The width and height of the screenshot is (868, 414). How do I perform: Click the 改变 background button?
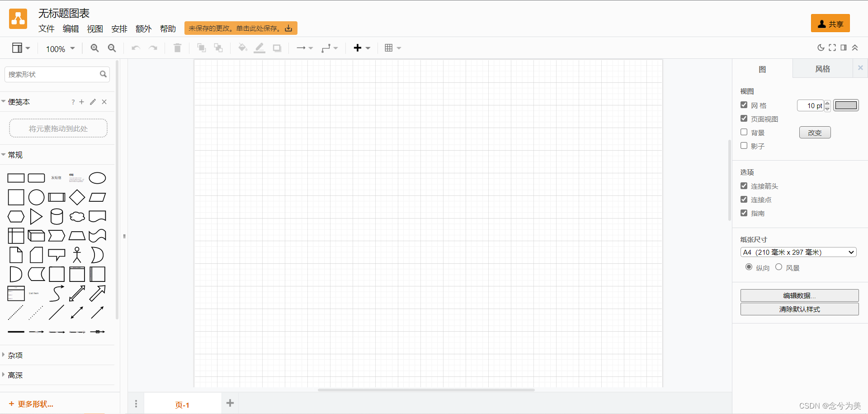(x=815, y=133)
